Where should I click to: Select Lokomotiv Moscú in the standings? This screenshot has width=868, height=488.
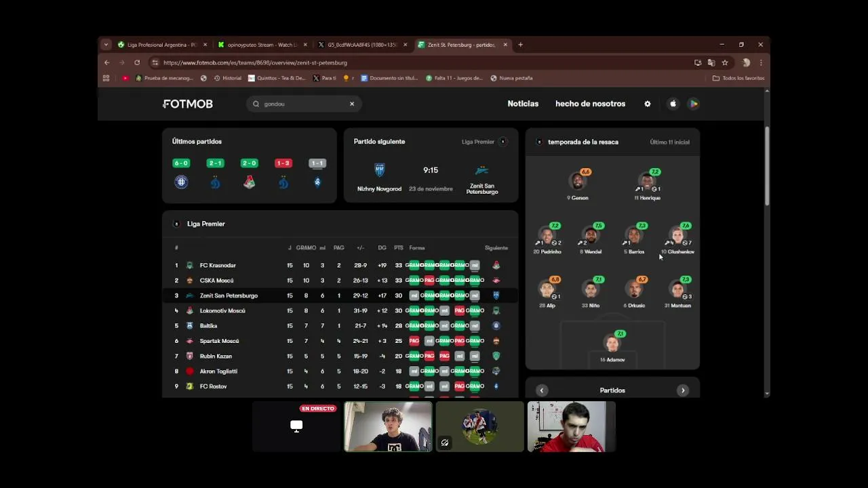pos(222,310)
